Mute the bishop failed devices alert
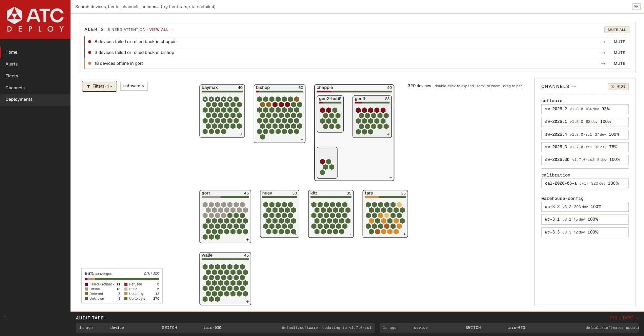Screen dimensions: 644x336 tap(619, 53)
